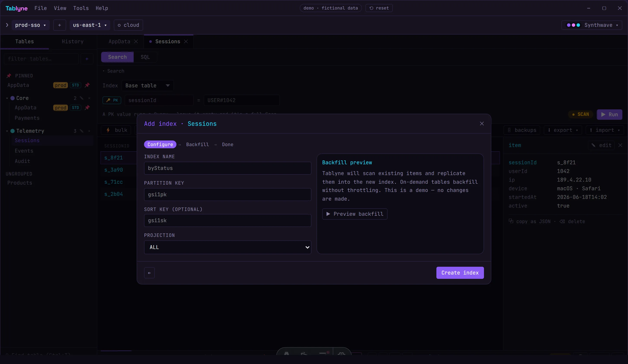The image size is (628, 364).
Task: Click the reset button in the title bar
Action: [x=379, y=8]
